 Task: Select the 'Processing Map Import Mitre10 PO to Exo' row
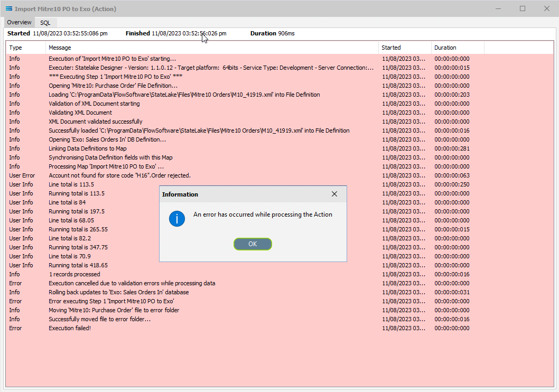coord(279,166)
